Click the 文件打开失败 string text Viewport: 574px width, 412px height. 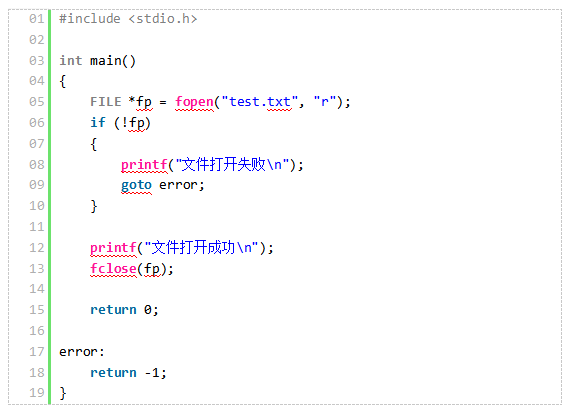[223, 164]
